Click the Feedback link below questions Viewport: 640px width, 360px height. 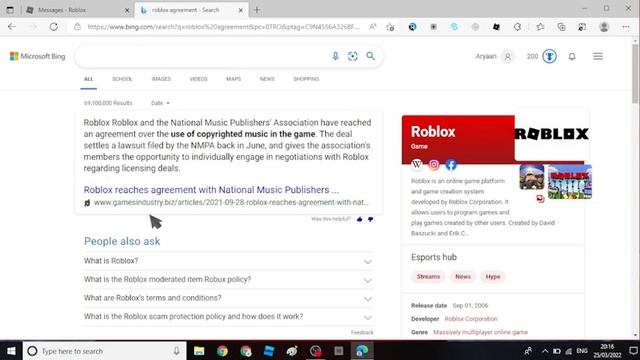click(362, 332)
